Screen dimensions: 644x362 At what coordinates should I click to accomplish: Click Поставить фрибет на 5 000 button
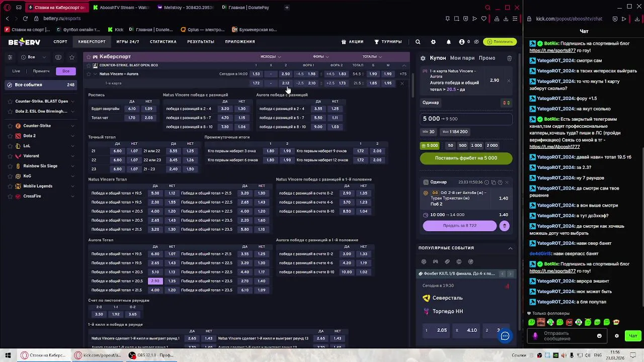(466, 158)
